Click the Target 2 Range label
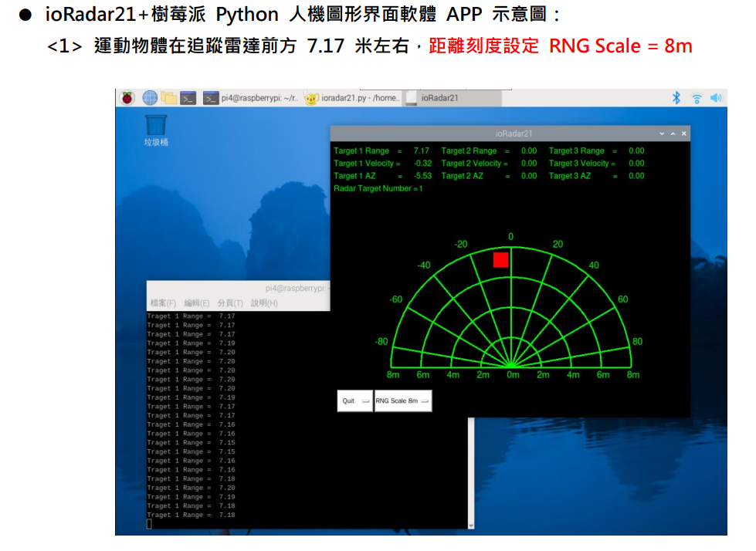 (x=469, y=150)
